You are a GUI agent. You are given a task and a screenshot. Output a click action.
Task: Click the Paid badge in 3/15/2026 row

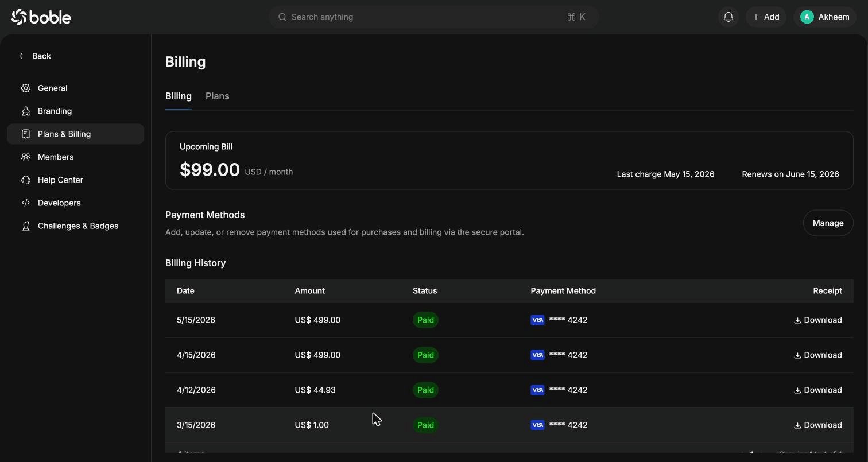tap(425, 425)
